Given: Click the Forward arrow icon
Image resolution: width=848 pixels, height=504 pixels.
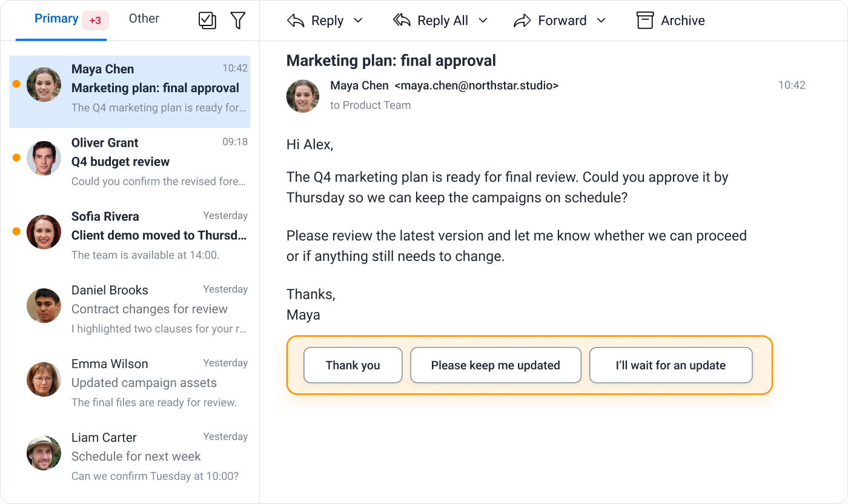Looking at the screenshot, I should [522, 21].
